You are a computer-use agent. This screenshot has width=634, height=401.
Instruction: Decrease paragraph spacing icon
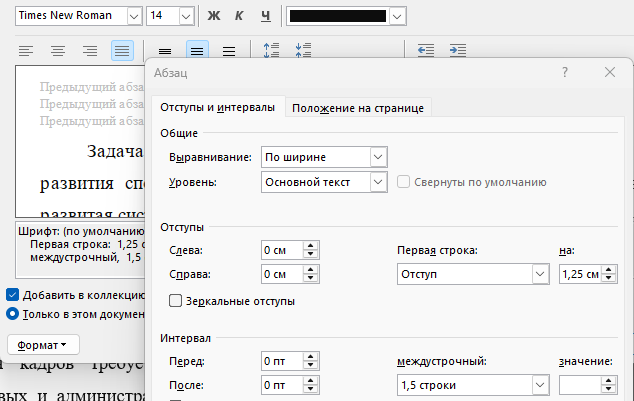[x=303, y=51]
